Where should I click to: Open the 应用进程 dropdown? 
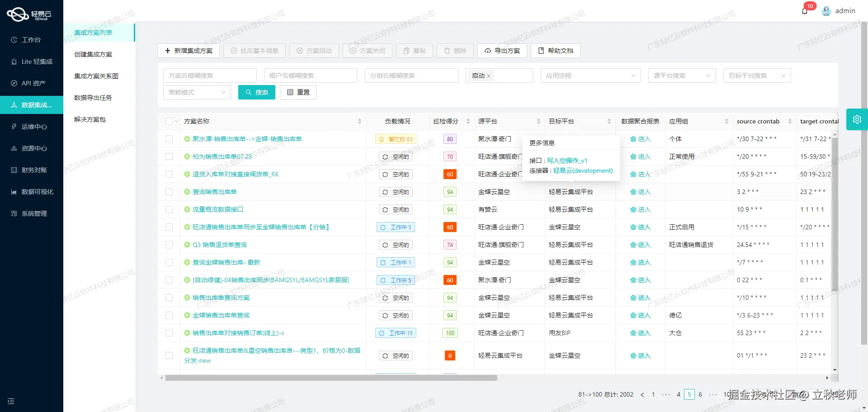tap(590, 76)
